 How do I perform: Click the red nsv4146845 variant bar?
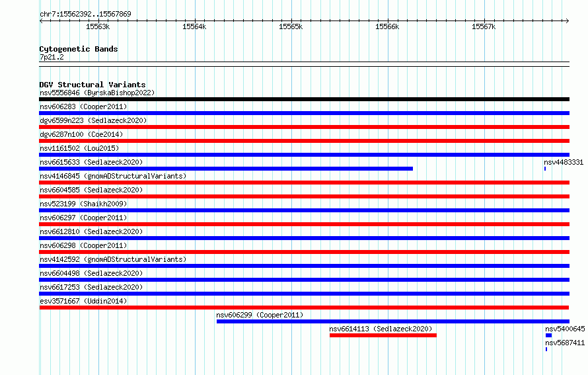(x=304, y=183)
